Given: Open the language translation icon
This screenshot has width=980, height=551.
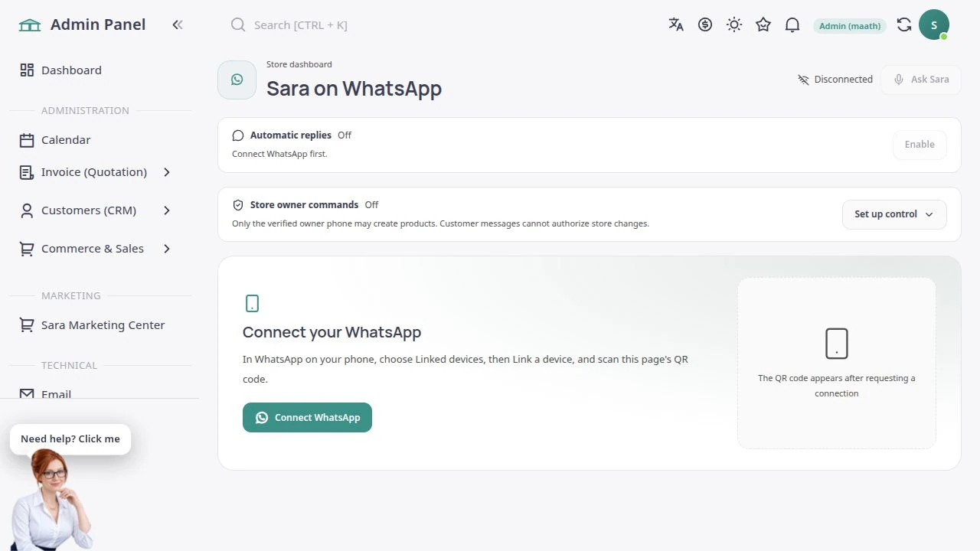Looking at the screenshot, I should tap(676, 24).
